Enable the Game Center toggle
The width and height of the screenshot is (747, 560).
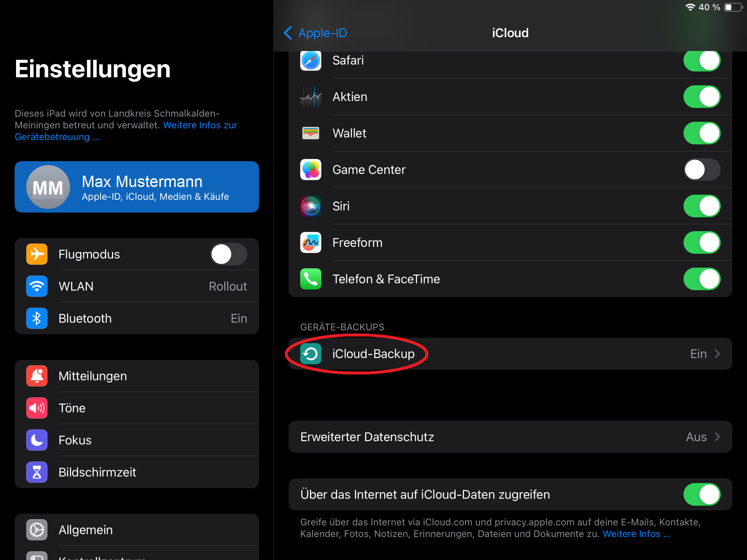point(701,170)
